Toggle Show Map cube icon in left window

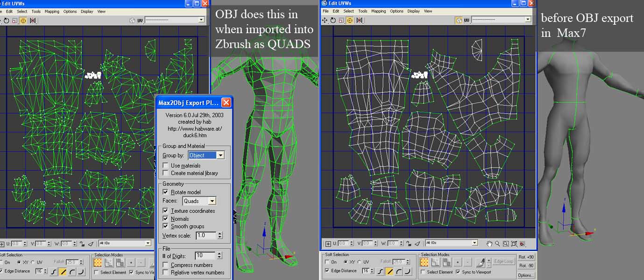[132, 20]
